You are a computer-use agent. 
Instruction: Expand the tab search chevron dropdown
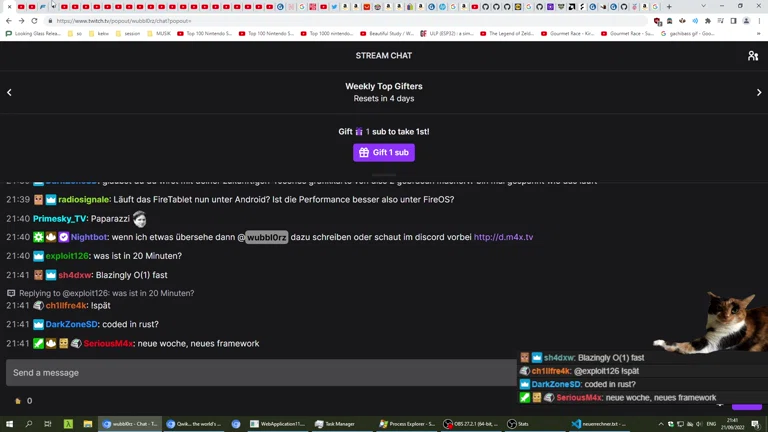tap(704, 6)
